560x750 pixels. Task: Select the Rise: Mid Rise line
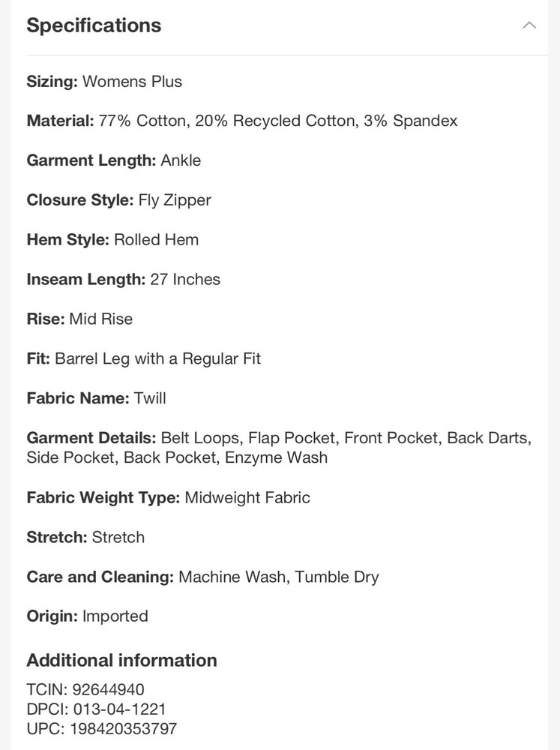(79, 319)
